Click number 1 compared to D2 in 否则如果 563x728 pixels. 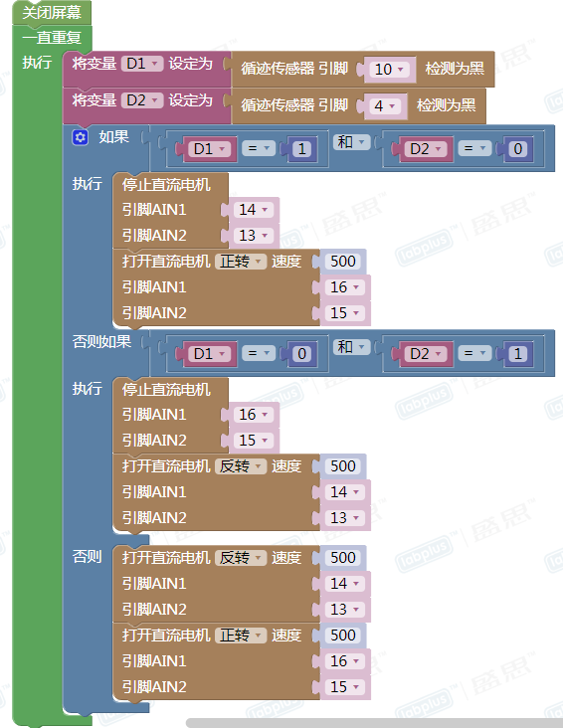coord(518,354)
